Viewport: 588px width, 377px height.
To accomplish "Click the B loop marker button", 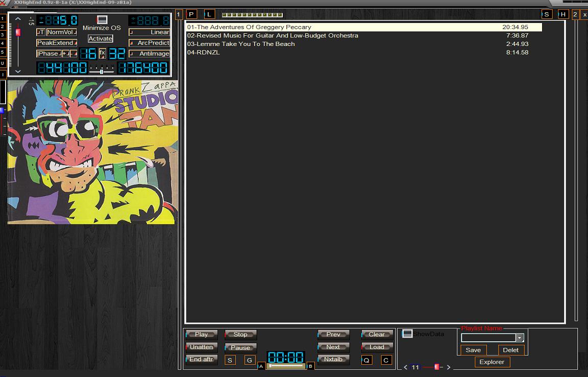I will [310, 366].
